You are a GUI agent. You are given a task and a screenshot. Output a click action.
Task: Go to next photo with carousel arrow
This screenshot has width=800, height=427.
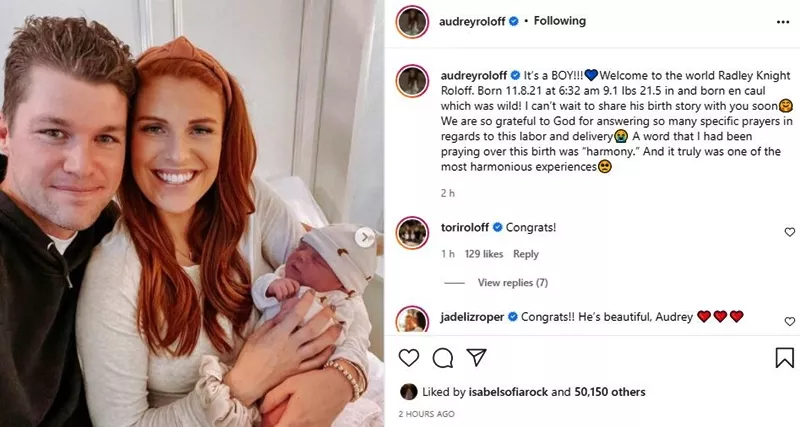click(x=365, y=237)
